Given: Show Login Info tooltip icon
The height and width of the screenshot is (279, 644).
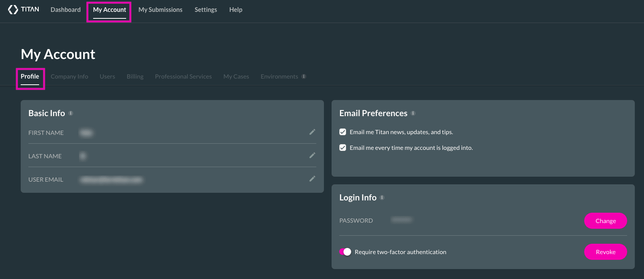Looking at the screenshot, I should 382,198.
